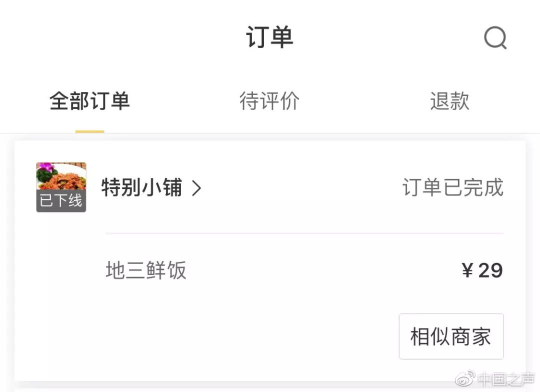Viewport: 540px width, 392px height.
Task: Click the 中国之声 watermark text
Action: 506,379
